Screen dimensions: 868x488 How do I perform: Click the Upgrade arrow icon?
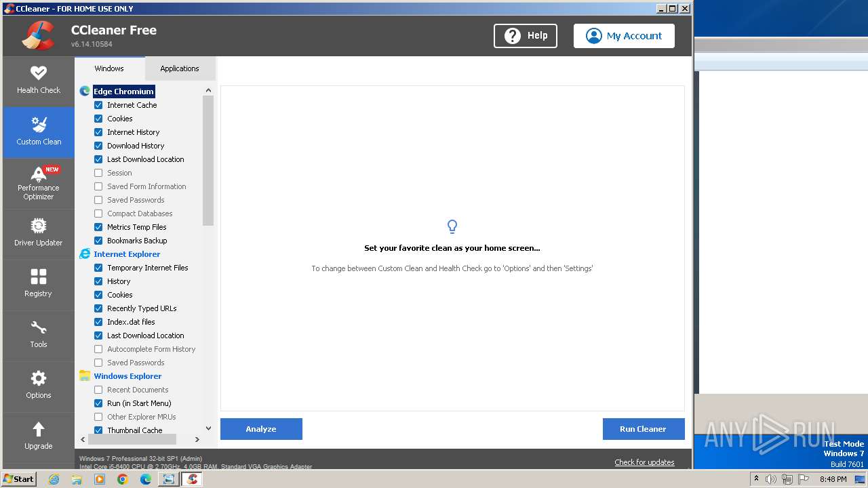click(39, 429)
